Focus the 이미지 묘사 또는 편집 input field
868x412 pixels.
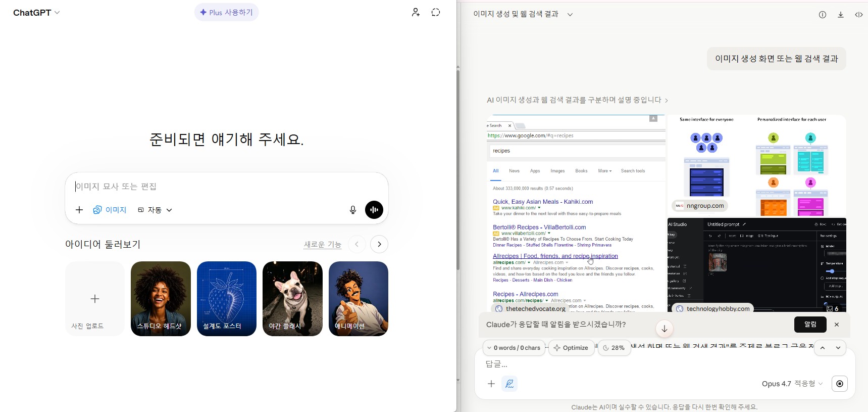pyautogui.click(x=226, y=187)
